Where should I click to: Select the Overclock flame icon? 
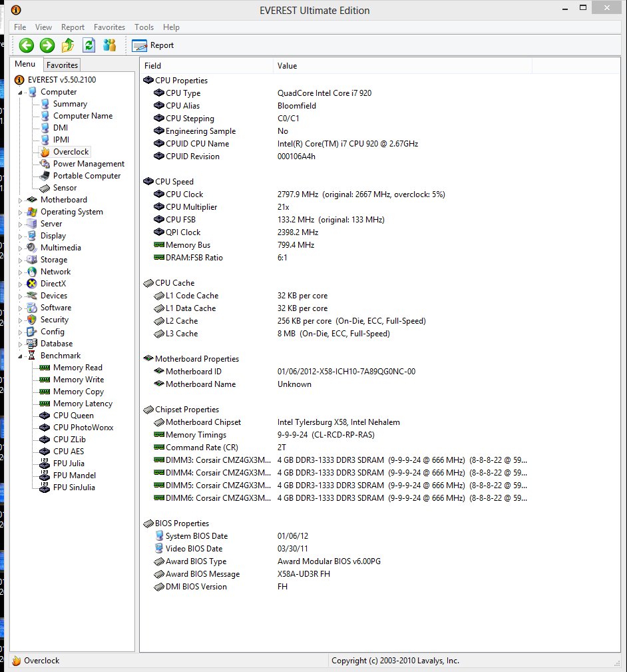click(x=45, y=152)
